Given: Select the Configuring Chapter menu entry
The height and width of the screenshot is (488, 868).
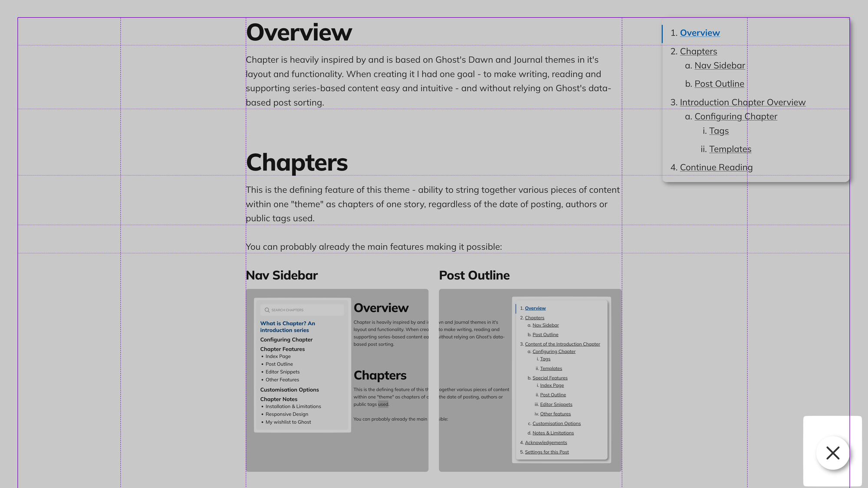Looking at the screenshot, I should click(x=736, y=116).
